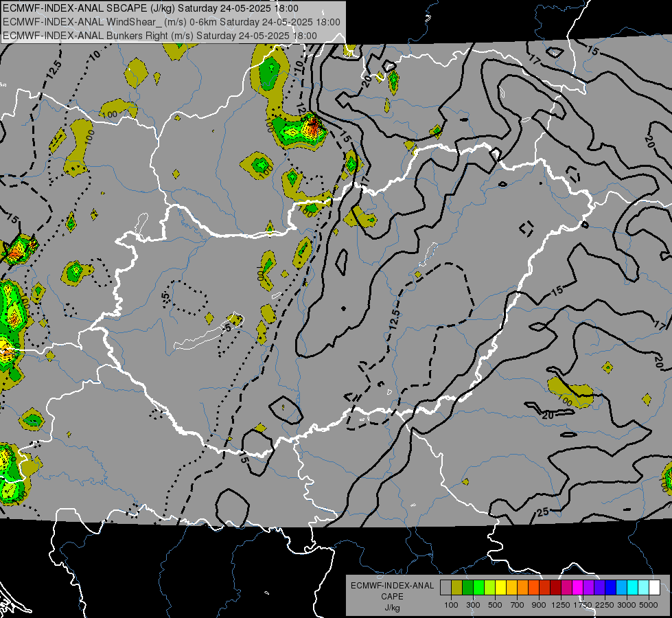672x618 pixels.
Task: Click the J/kg unit label in legend
Action: [x=392, y=608]
